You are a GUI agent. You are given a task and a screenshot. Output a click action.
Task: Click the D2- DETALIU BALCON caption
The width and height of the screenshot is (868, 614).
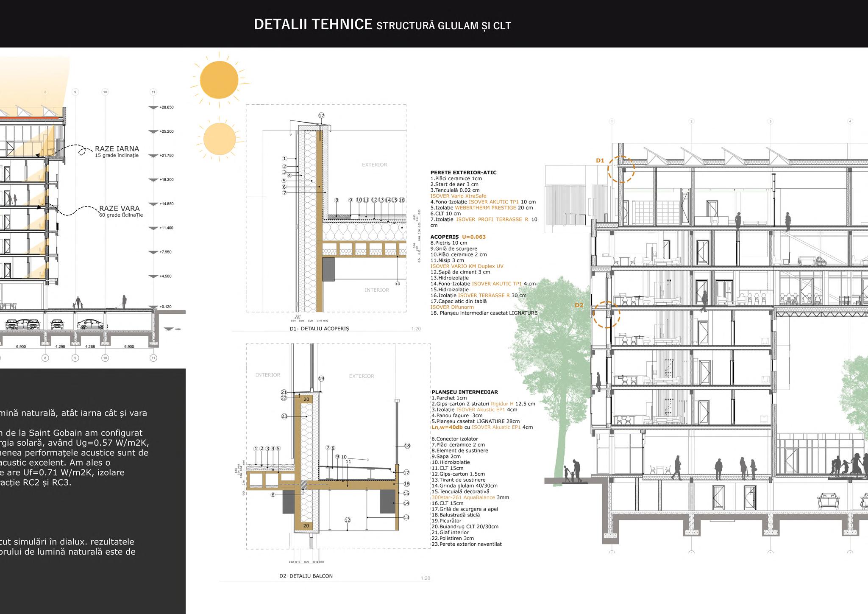coord(306,576)
